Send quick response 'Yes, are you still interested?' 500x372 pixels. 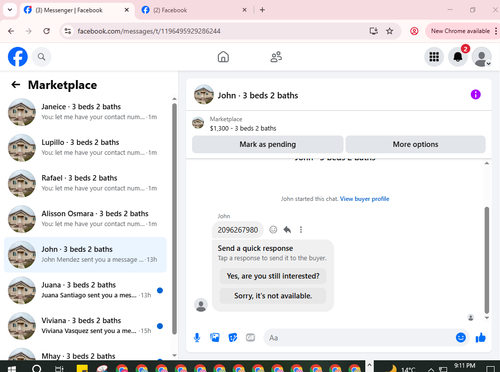pyautogui.click(x=273, y=276)
